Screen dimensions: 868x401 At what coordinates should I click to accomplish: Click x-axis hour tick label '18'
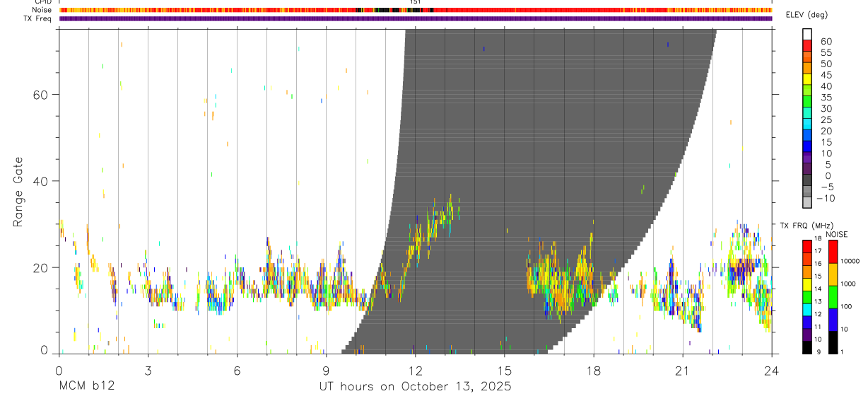(x=594, y=370)
